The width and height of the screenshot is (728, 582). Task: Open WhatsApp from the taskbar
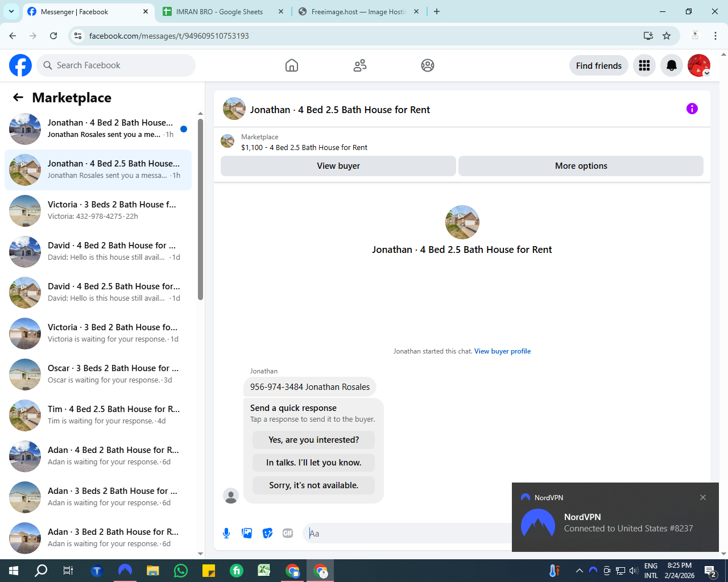181,571
